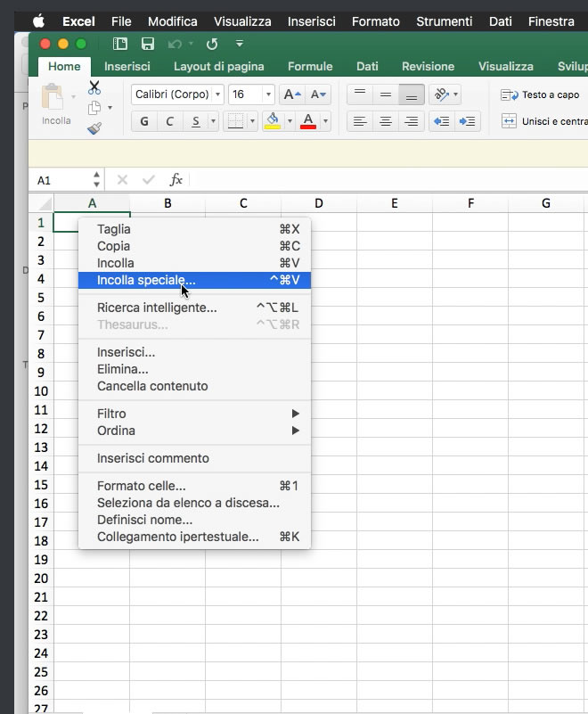Select the Format Painter brush icon
The width and height of the screenshot is (588, 714).
[x=94, y=128]
